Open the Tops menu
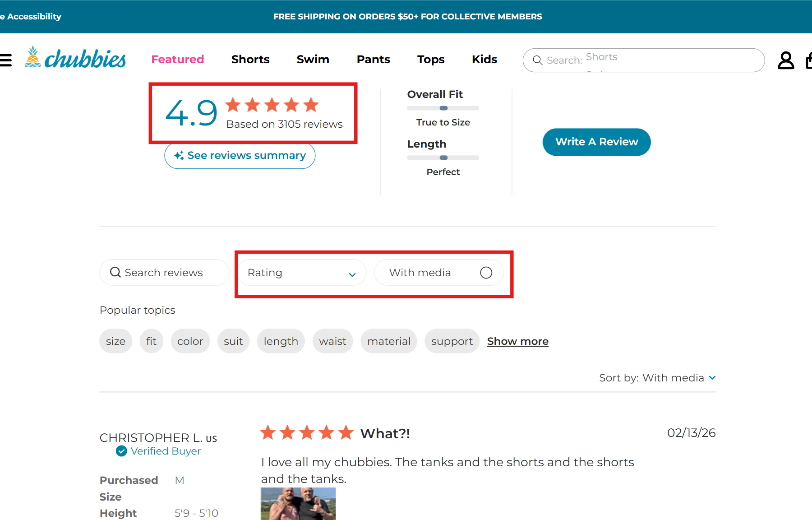812x520 pixels. point(431,60)
